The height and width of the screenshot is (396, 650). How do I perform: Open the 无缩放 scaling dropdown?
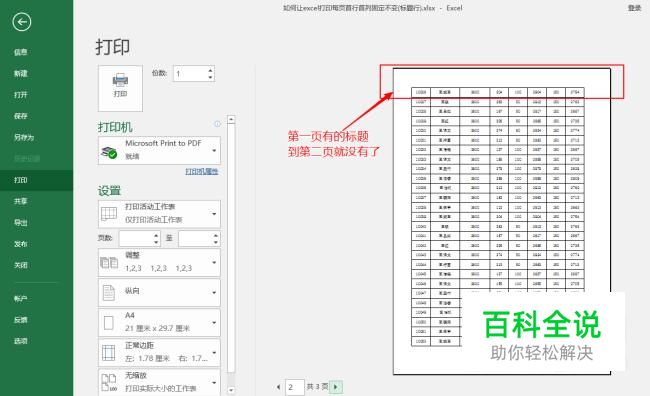coord(160,382)
